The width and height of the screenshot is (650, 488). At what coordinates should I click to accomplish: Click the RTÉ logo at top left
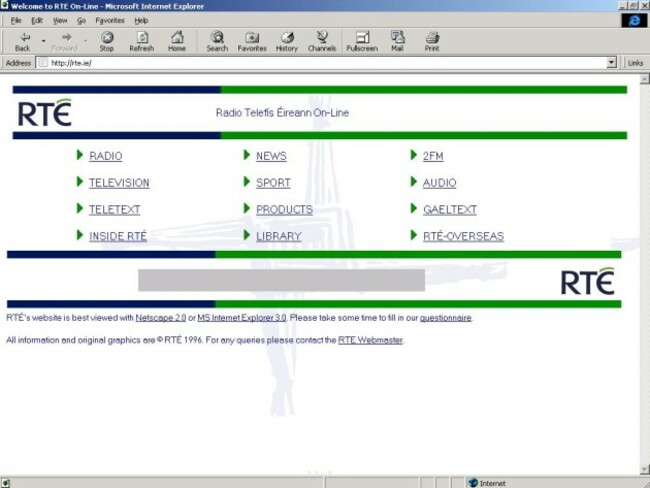tap(45, 113)
